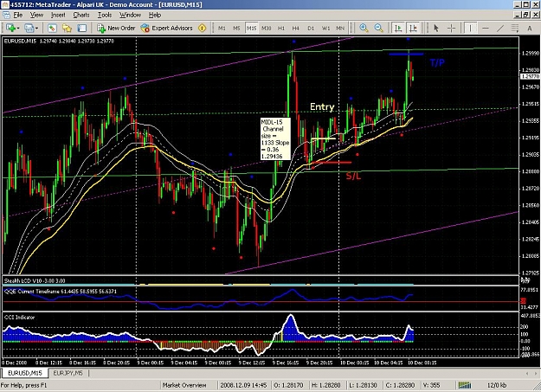Click the QQE Current Timeframe indicator label

pyautogui.click(x=61, y=292)
